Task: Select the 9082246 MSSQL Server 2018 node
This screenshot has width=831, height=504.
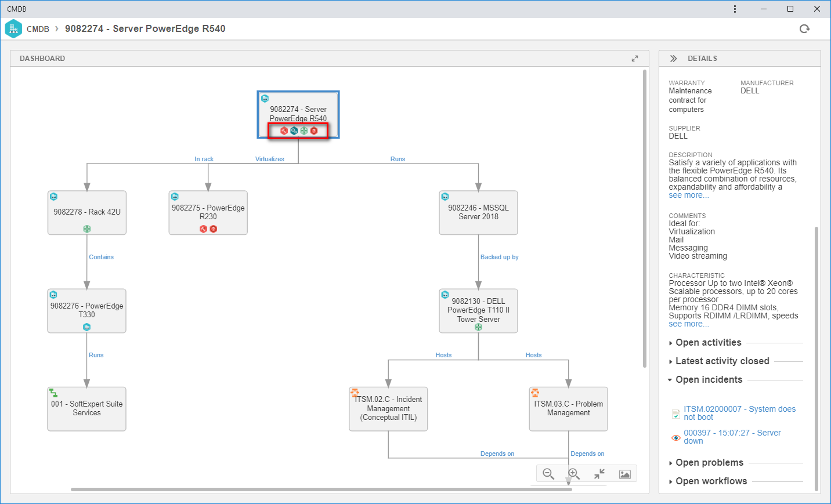Action: (478, 213)
